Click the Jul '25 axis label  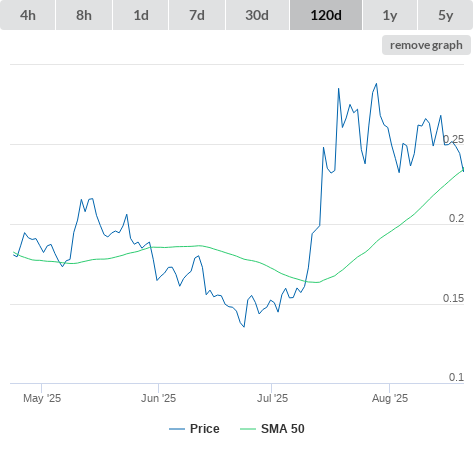[272, 398]
